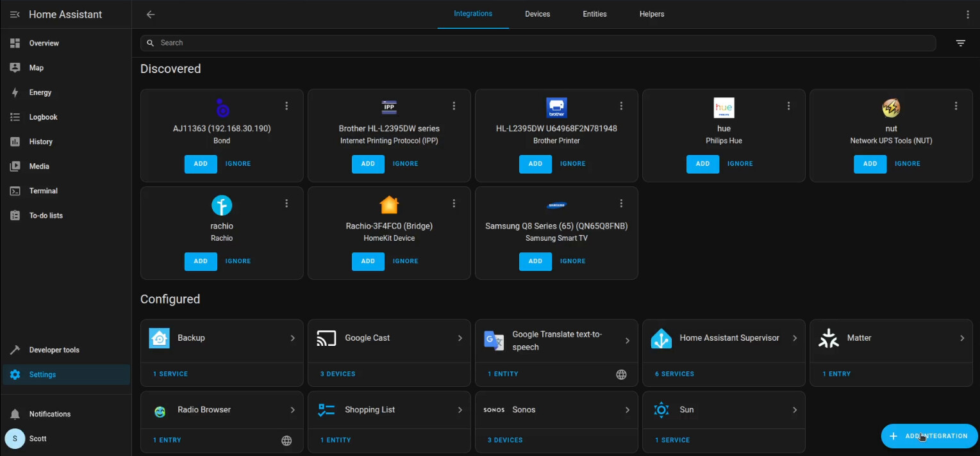Focus the integrations Search field
Image resolution: width=980 pixels, height=456 pixels.
point(538,43)
